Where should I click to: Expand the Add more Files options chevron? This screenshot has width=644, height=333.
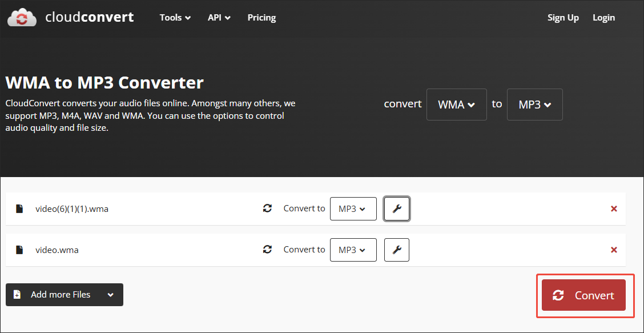pyautogui.click(x=110, y=295)
